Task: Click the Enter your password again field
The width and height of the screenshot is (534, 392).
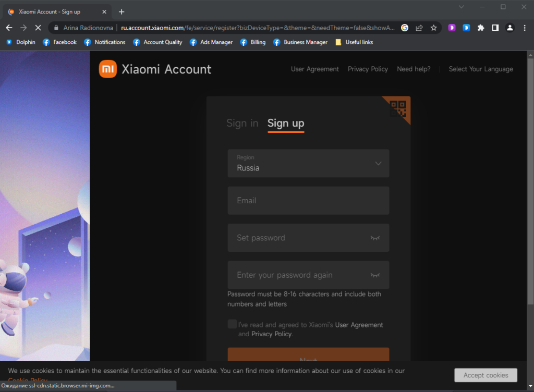Action: pos(309,275)
